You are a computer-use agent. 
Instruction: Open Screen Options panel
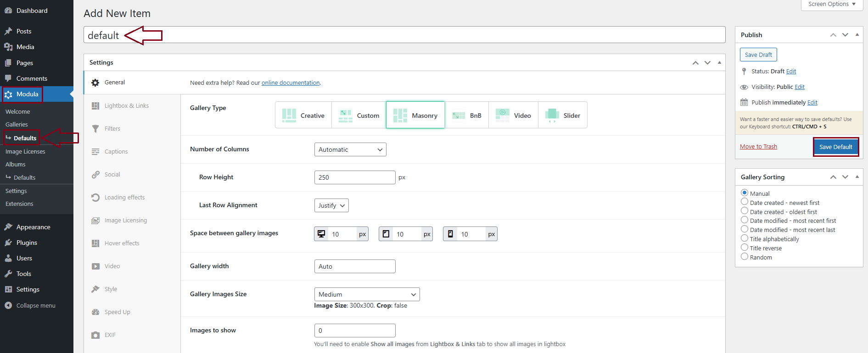(832, 4)
